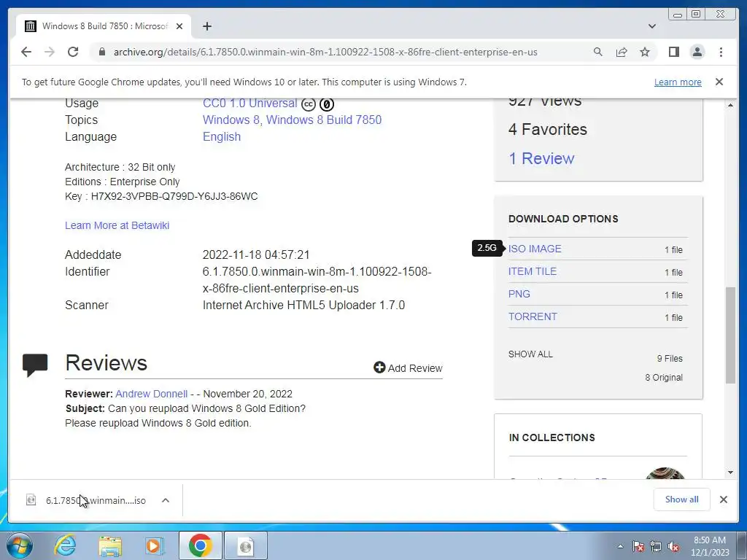This screenshot has width=747, height=560.
Task: Click the product key text H7X92-3VPBB-Q799D-Y6JJ3-86WC
Action: (174, 196)
